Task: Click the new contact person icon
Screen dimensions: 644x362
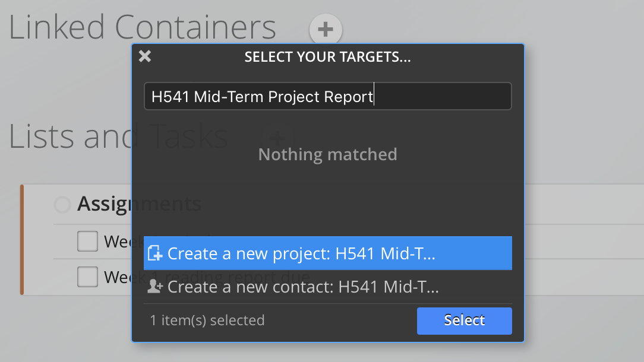Action: (x=155, y=286)
